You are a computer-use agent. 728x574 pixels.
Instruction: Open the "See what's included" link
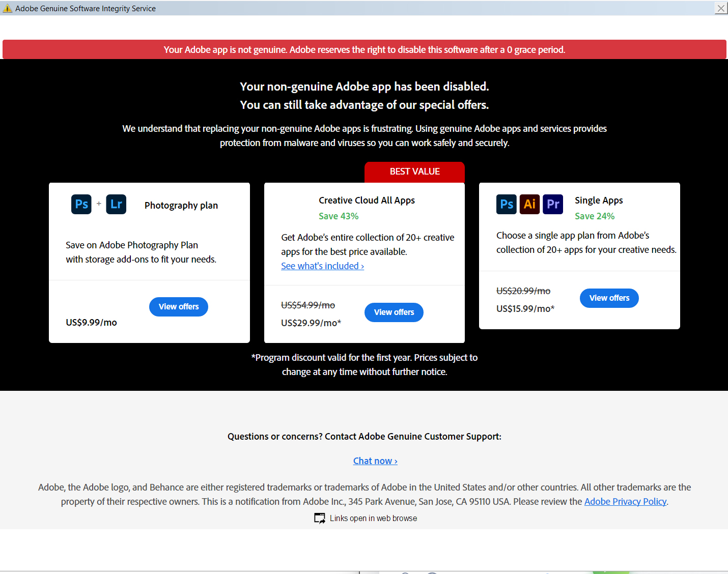(x=322, y=266)
